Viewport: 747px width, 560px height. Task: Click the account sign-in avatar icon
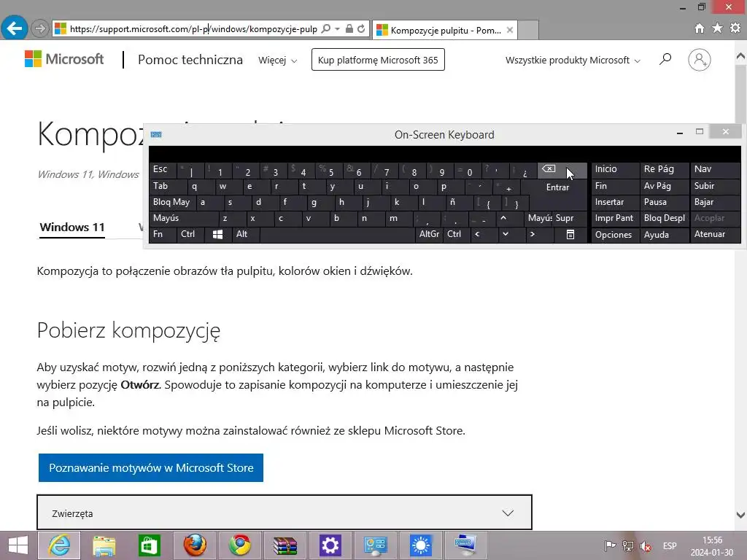[x=700, y=60]
